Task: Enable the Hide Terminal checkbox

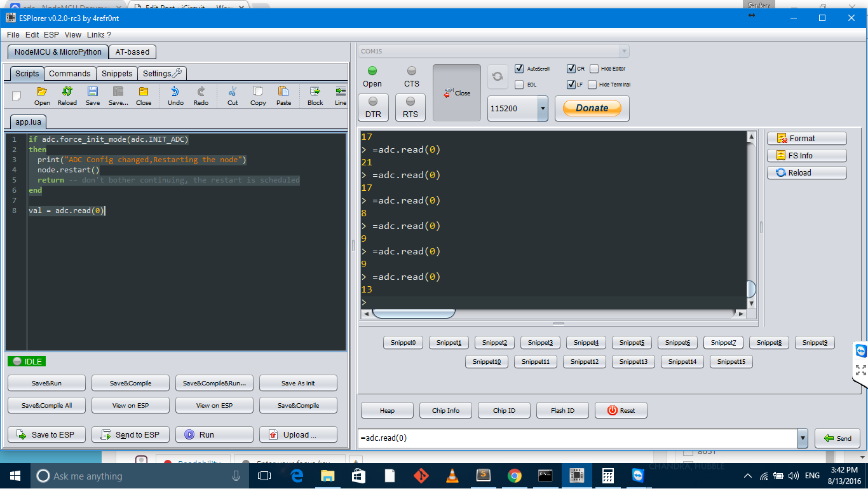Action: point(592,85)
